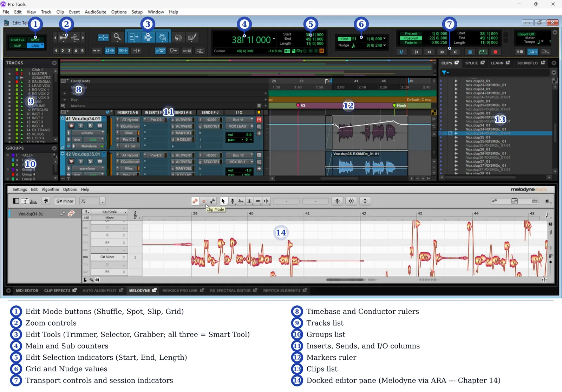This screenshot has height=392, width=562.
Task: Select the Pencil tool
Action: (192, 37)
